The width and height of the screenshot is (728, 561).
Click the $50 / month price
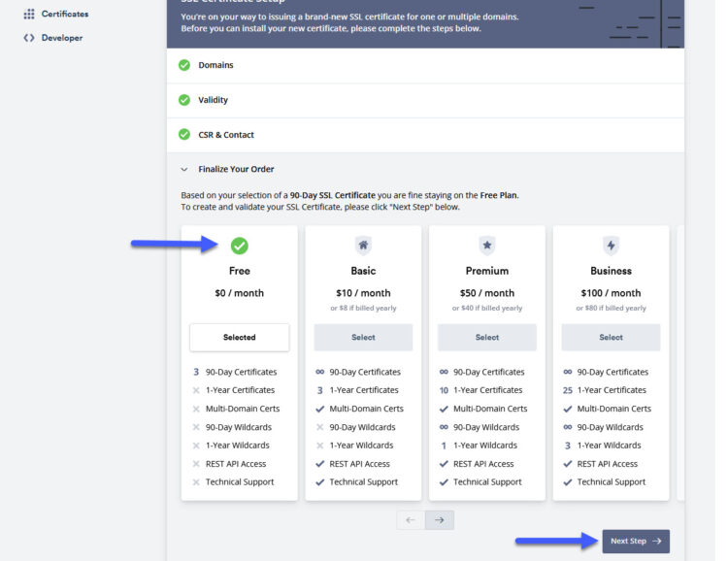click(x=487, y=293)
